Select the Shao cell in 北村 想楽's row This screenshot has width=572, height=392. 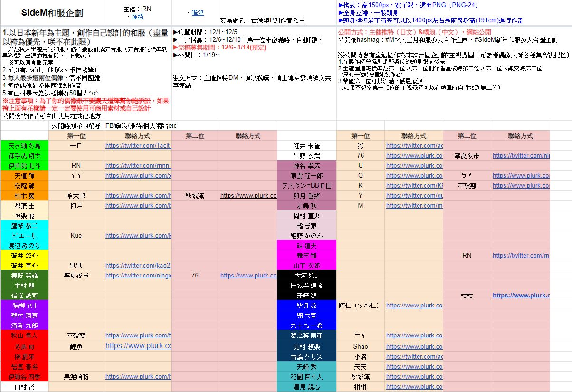361,346
